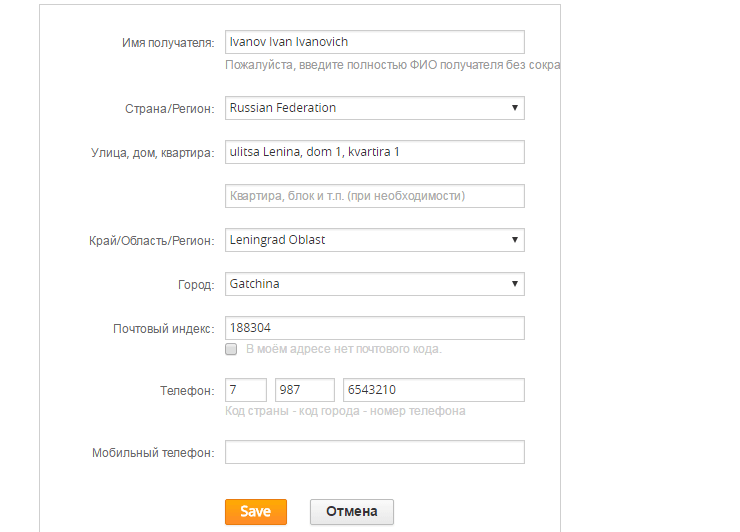
Task: Click the В моём адресе нет почтового кода text
Action: point(344,349)
